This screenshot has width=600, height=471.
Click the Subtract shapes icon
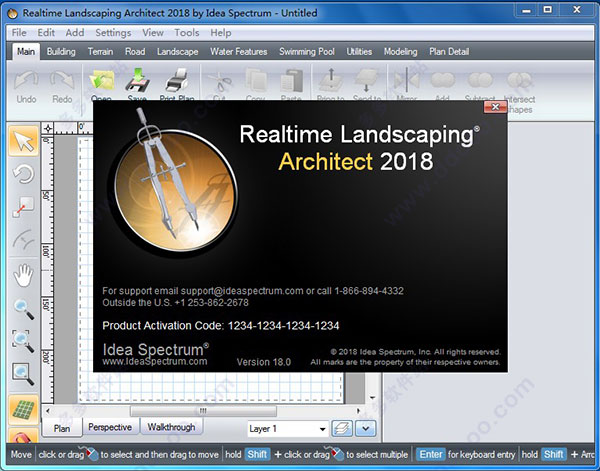pyautogui.click(x=480, y=80)
